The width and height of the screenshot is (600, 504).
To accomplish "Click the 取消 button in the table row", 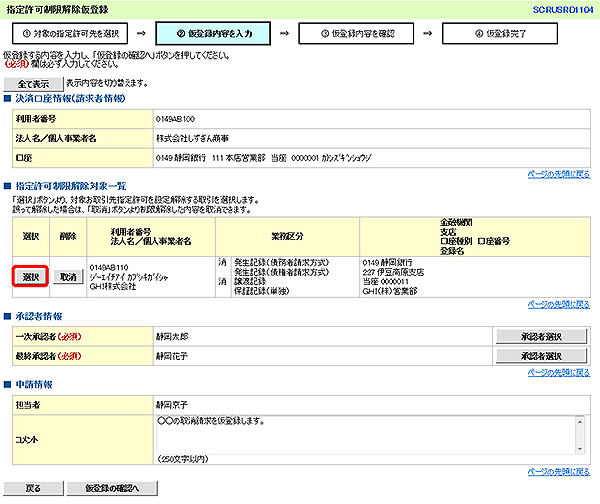I will pos(68,277).
